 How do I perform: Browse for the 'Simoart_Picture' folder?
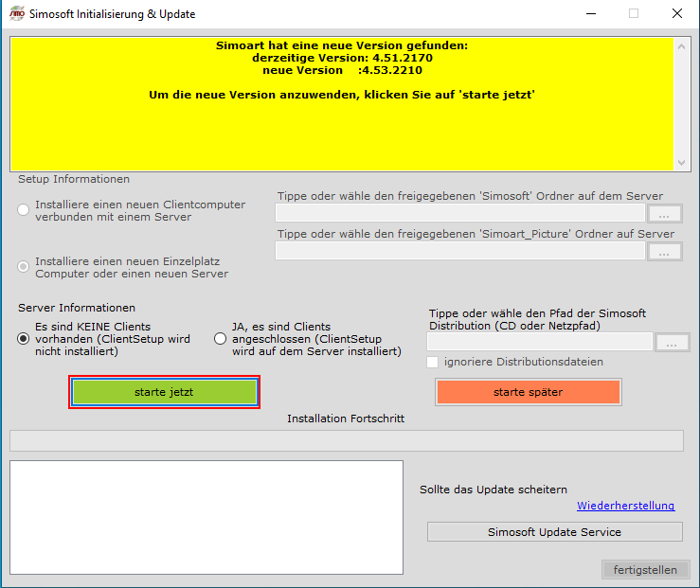click(x=664, y=251)
